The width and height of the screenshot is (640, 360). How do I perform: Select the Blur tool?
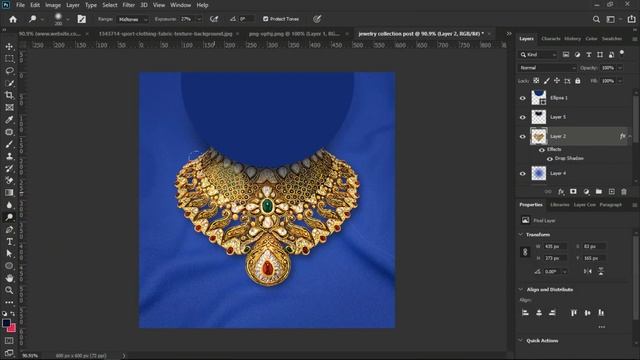pyautogui.click(x=9, y=205)
